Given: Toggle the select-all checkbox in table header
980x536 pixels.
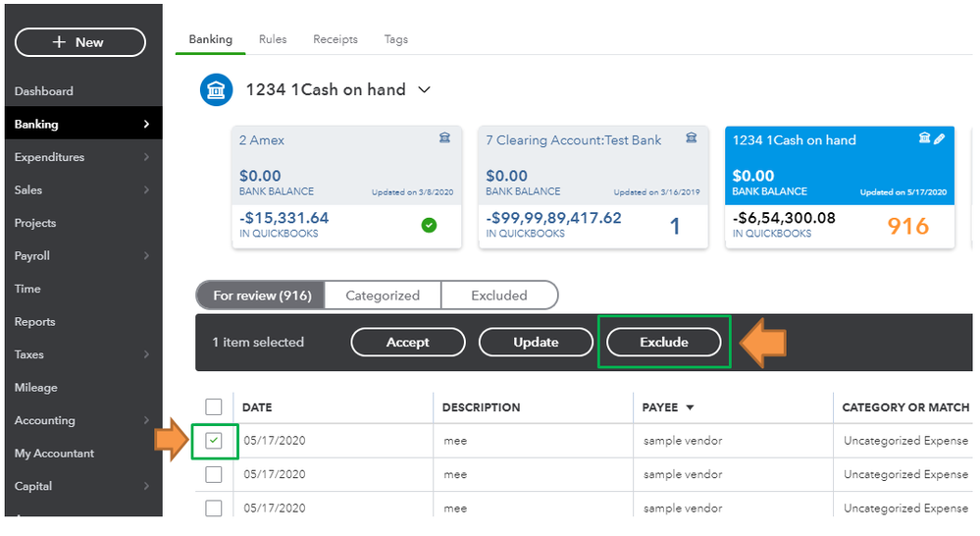Looking at the screenshot, I should [214, 407].
